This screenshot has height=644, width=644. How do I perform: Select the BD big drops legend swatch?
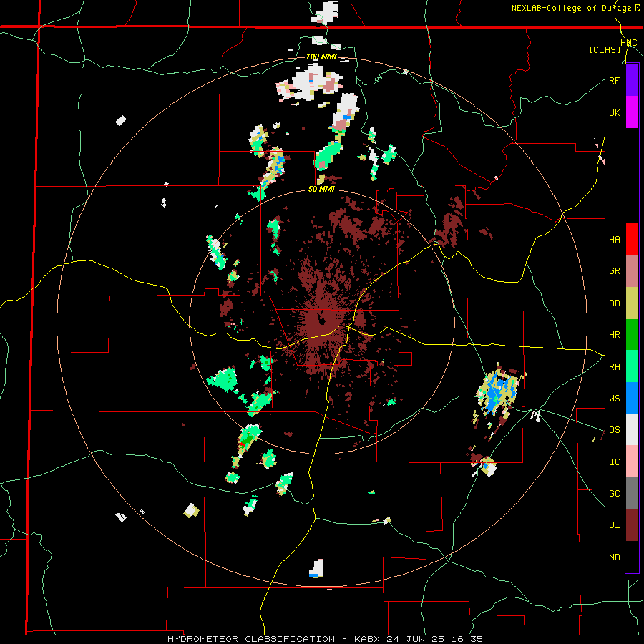pyautogui.click(x=632, y=303)
